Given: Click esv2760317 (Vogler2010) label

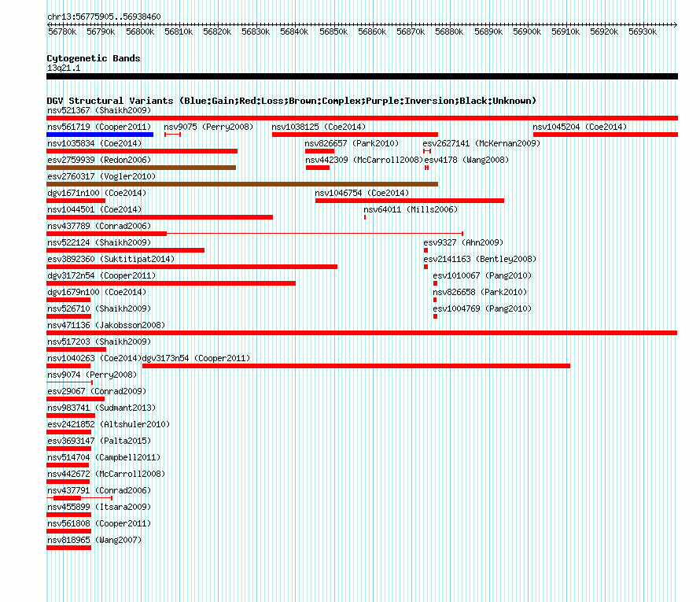Looking at the screenshot, I should [x=101, y=176].
